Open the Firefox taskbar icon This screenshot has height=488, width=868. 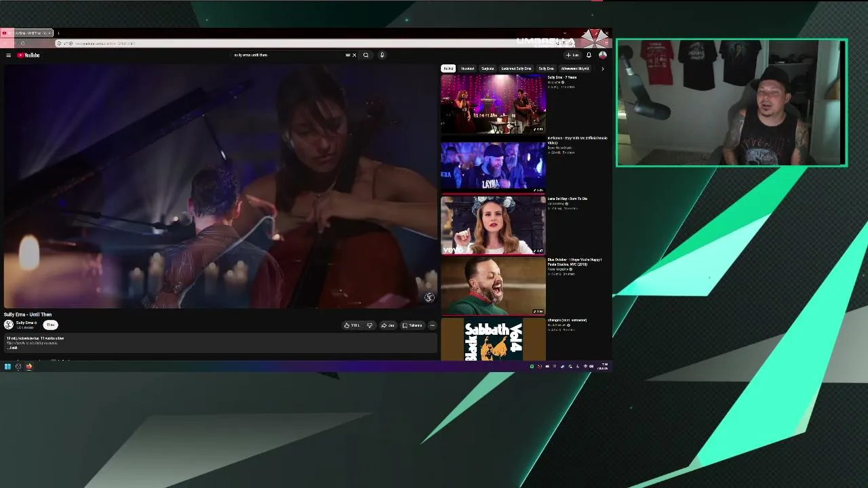click(29, 367)
